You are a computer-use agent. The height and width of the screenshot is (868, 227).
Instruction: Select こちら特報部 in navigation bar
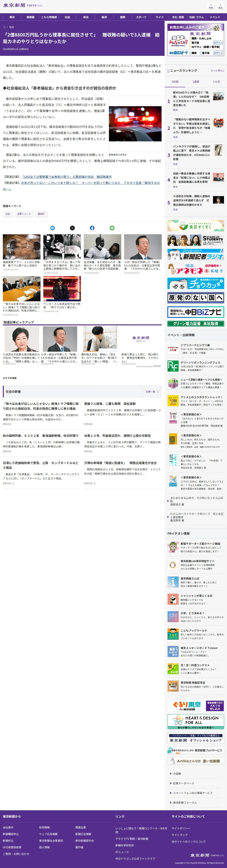49,17
